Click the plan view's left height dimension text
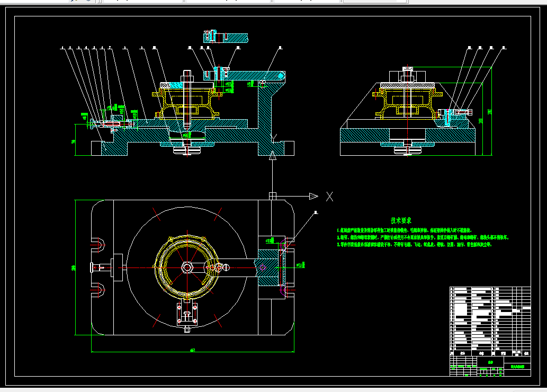 click(x=73, y=268)
